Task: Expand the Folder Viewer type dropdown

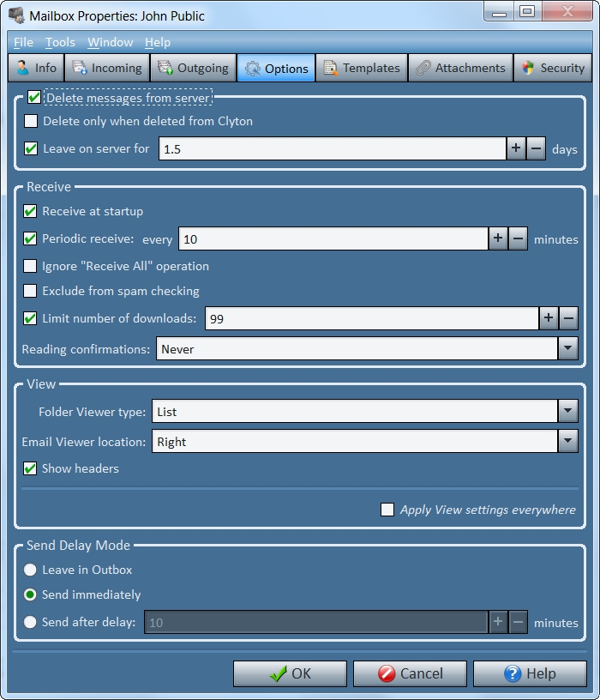Action: tap(568, 411)
